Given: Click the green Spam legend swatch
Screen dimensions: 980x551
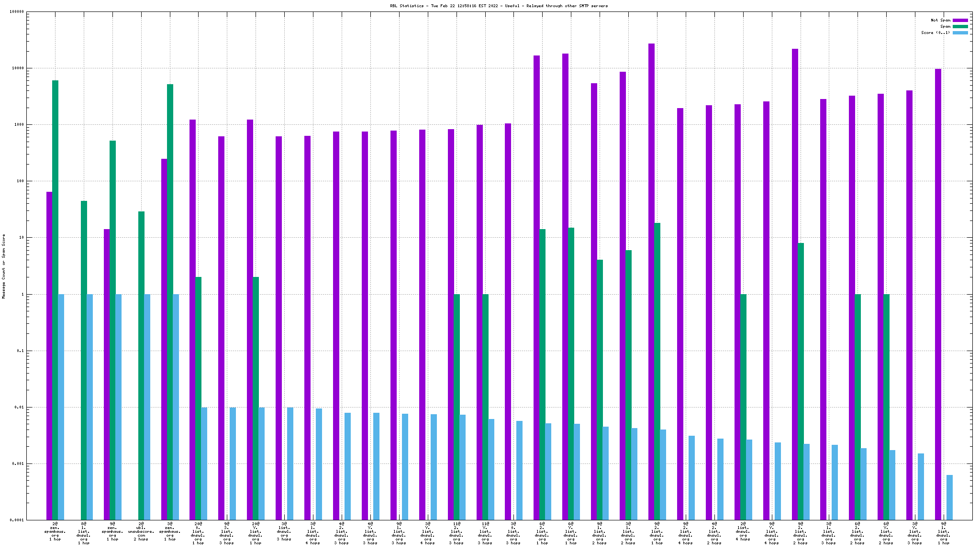Looking at the screenshot, I should click(x=960, y=26).
